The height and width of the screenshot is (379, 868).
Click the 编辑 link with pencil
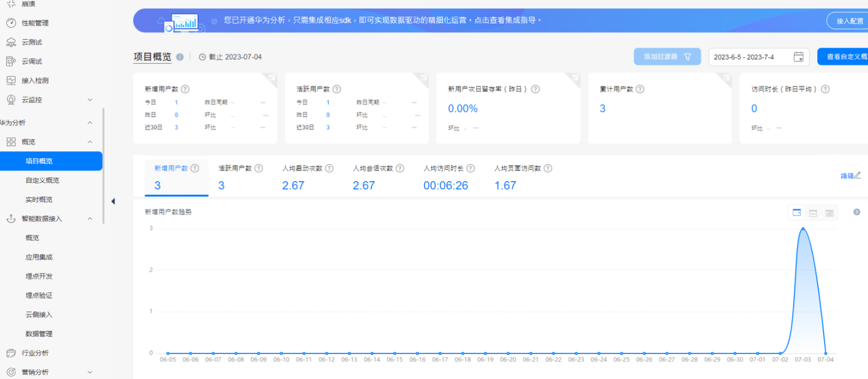851,176
